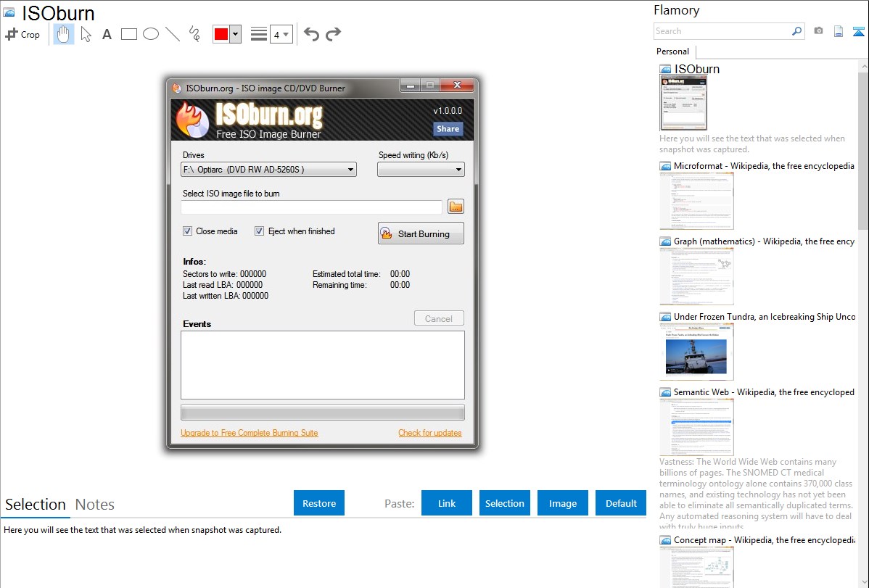869x588 pixels.
Task: Switch to the Selection tab
Action: [x=36, y=505]
